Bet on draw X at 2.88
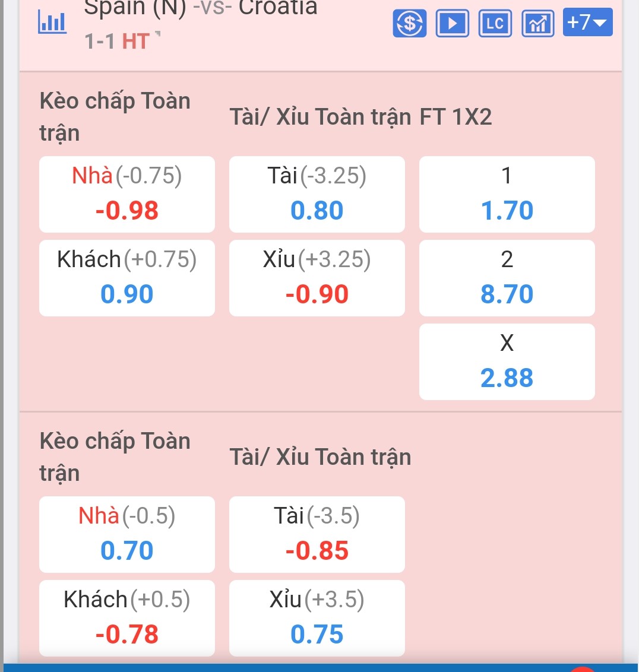Image resolution: width=639 pixels, height=672 pixels. pyautogui.click(x=507, y=362)
